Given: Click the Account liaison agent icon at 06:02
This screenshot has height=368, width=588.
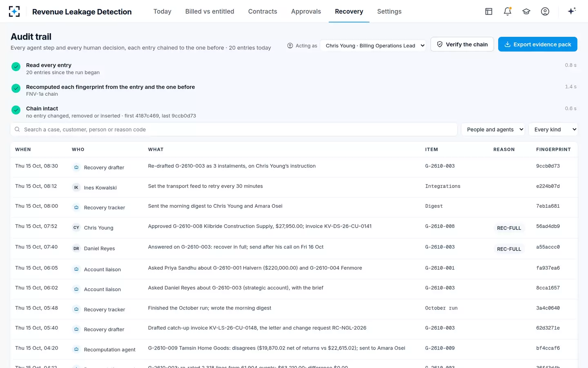Looking at the screenshot, I should [76, 289].
